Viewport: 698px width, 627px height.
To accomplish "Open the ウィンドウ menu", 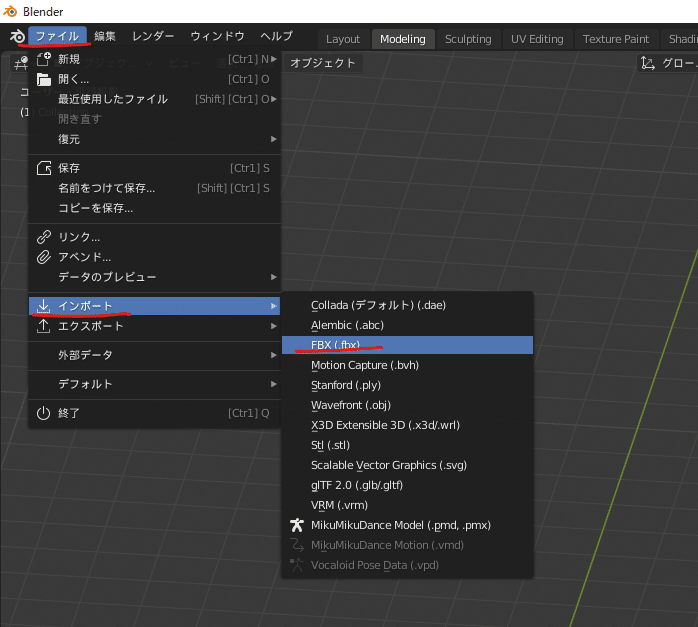I will [217, 36].
